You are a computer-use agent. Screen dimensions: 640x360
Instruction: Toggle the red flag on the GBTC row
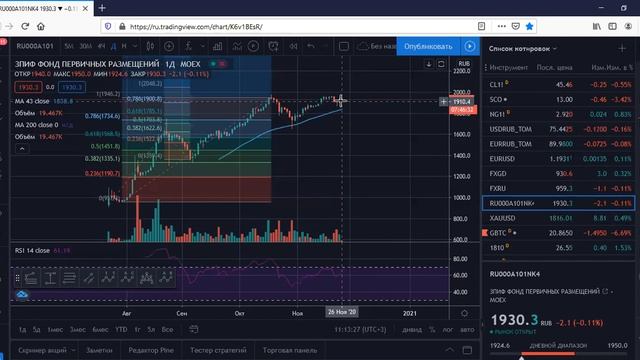click(485, 233)
